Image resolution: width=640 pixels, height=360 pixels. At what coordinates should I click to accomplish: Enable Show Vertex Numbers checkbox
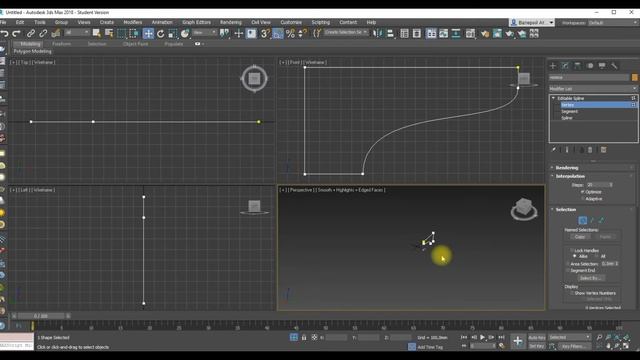point(571,293)
